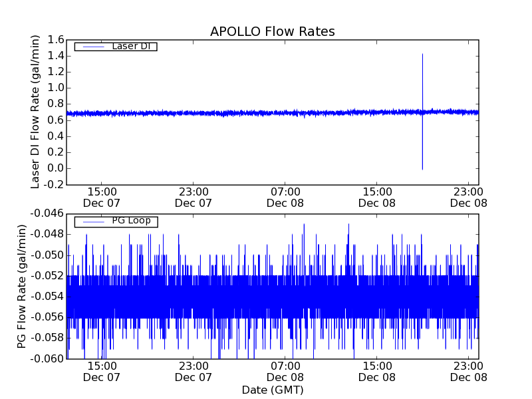Click the -0.2 tick label on upper plot
This screenshot has width=532, height=399.
point(53,185)
